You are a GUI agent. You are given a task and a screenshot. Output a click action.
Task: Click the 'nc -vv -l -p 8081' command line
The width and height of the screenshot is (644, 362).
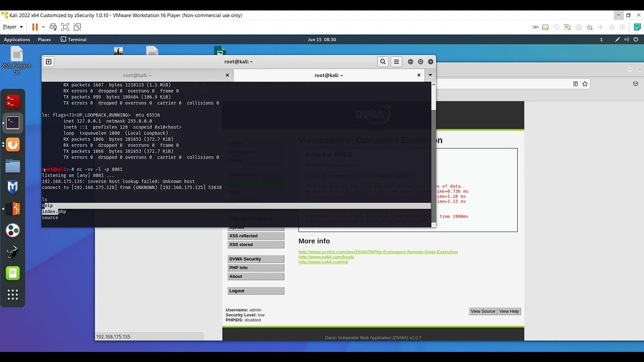click(100, 169)
